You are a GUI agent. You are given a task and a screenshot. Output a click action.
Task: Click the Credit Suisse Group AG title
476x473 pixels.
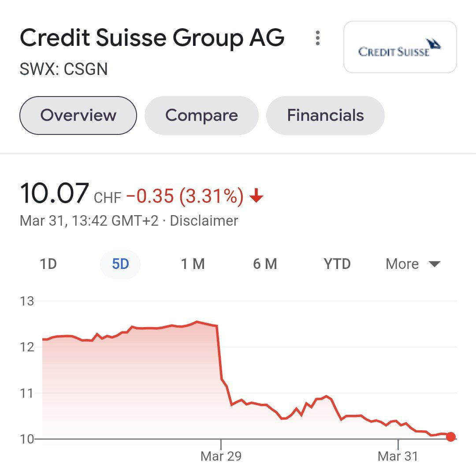tap(152, 37)
